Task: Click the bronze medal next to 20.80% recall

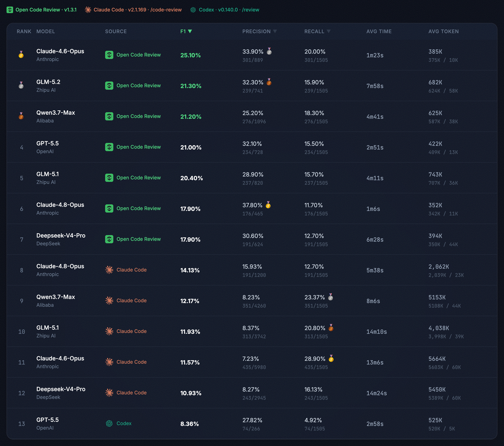Action: click(x=331, y=327)
